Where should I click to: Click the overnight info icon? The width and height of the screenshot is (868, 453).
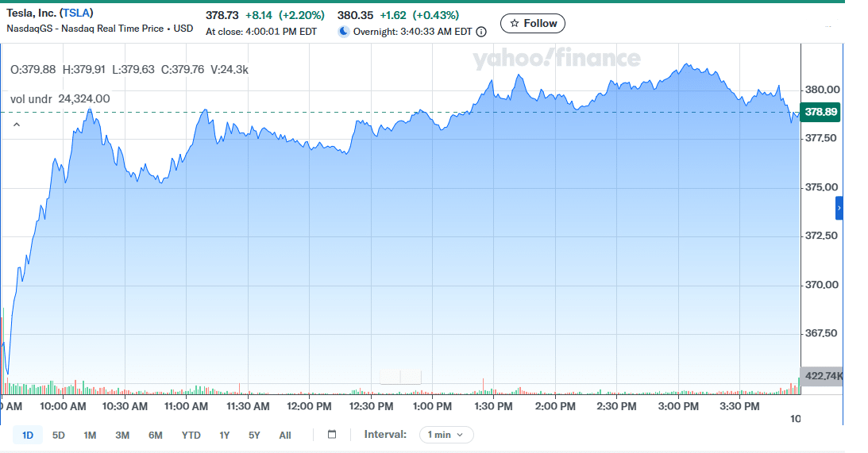point(481,32)
